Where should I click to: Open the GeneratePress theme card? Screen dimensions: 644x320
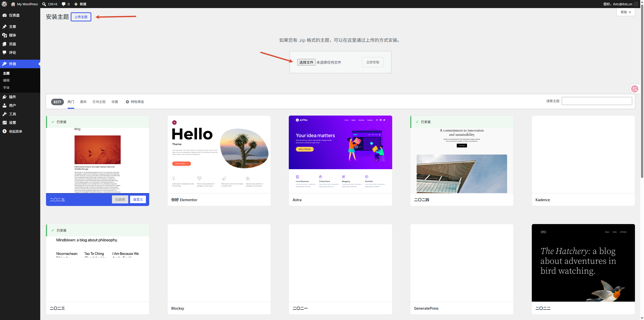[462, 269]
